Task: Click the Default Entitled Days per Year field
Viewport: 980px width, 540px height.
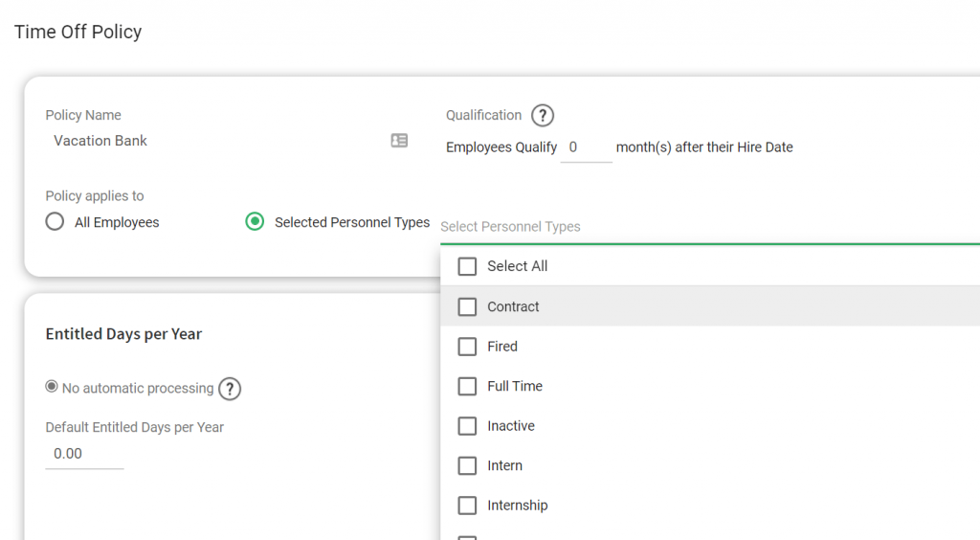Action: 84,455
